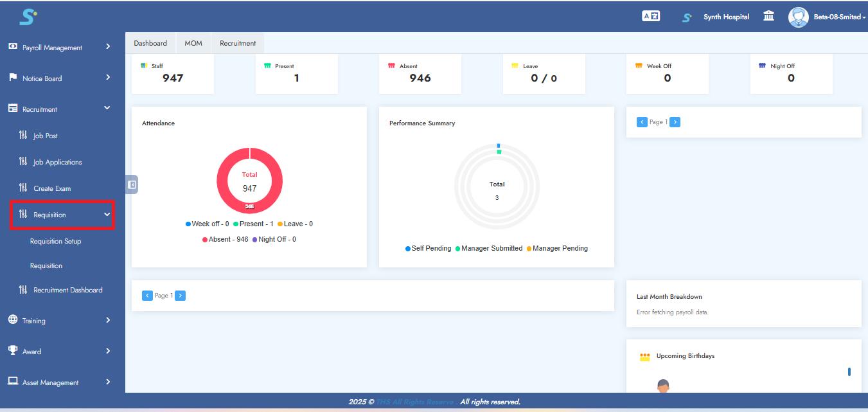Open the Recruitment tab
868x412 pixels.
tap(238, 43)
